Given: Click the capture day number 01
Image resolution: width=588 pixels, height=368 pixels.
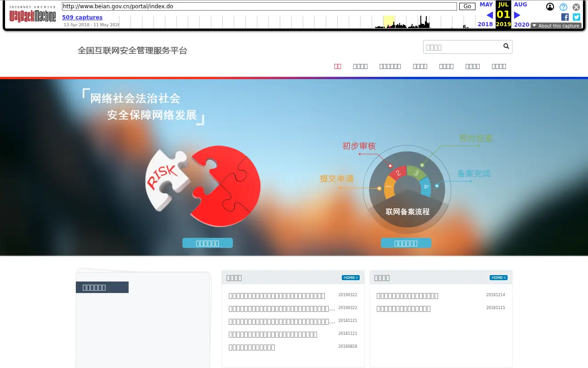Looking at the screenshot, I should tap(503, 15).
